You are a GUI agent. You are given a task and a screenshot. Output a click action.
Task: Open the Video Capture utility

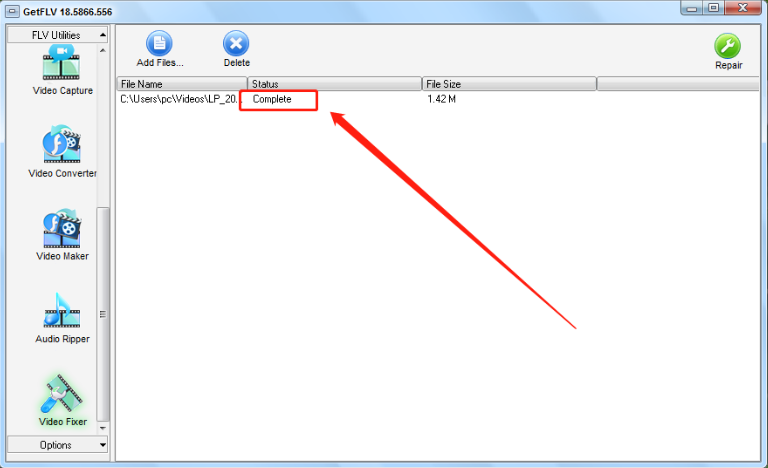point(62,70)
